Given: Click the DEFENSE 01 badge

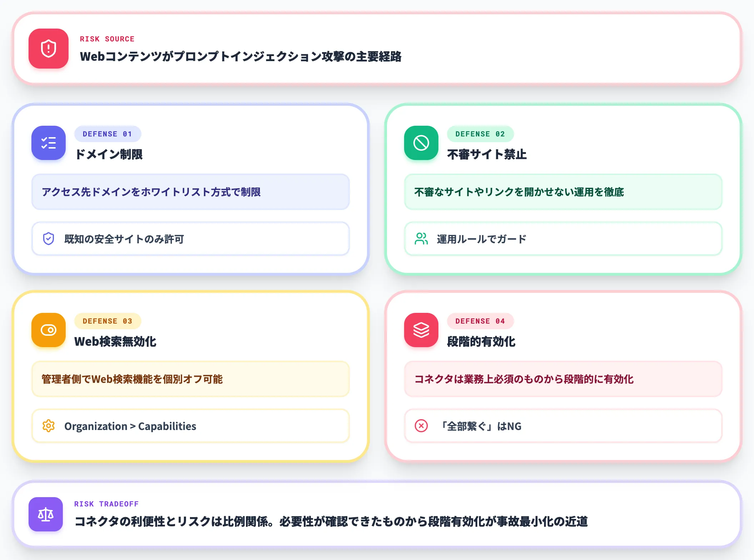Looking at the screenshot, I should [107, 134].
